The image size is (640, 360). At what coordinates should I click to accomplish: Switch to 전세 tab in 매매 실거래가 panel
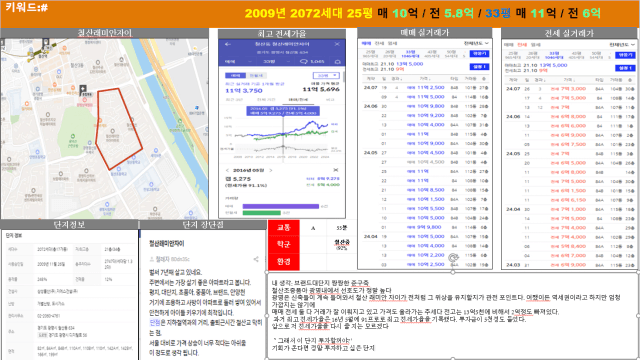[x=379, y=43]
